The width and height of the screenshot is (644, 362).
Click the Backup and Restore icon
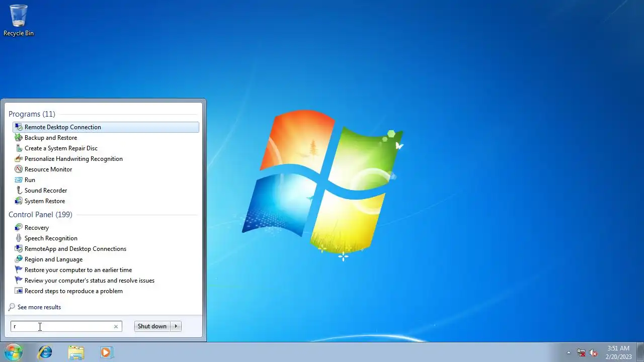coord(19,138)
